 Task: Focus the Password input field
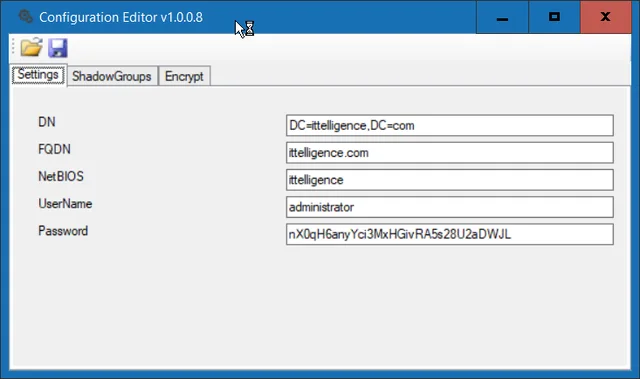coord(449,234)
